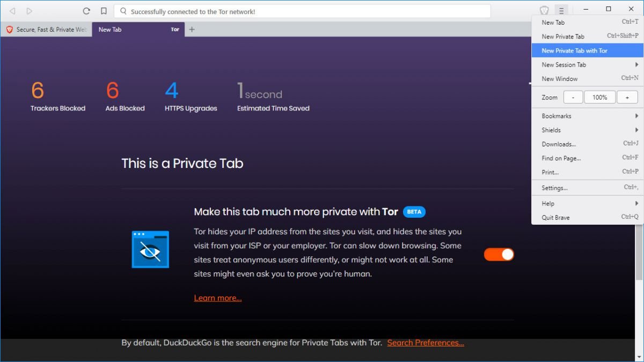The image size is (644, 362).
Task: Select New Tab from the menu
Action: click(588, 23)
